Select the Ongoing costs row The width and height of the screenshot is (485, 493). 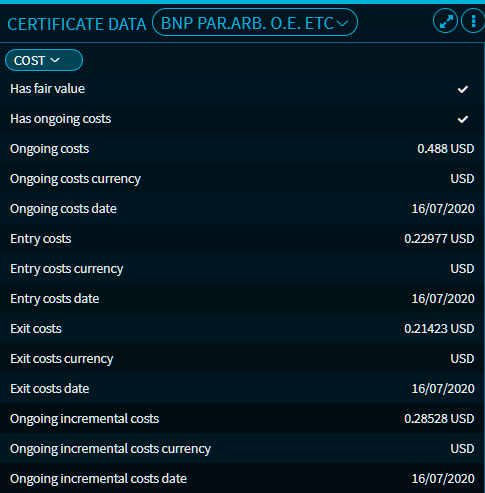[x=242, y=148]
